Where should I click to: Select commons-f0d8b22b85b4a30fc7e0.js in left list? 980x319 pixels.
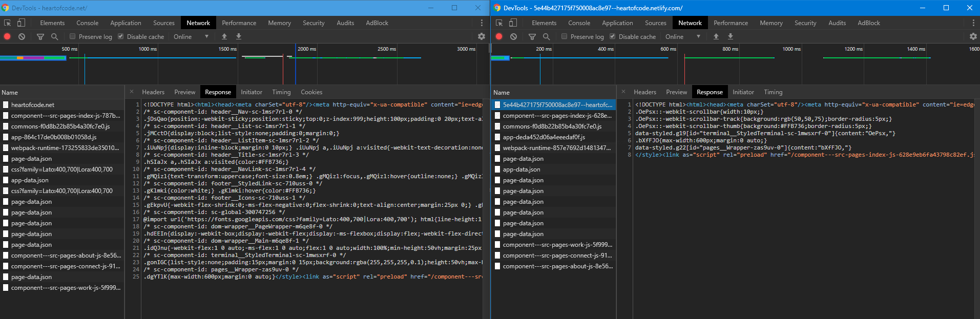point(62,126)
